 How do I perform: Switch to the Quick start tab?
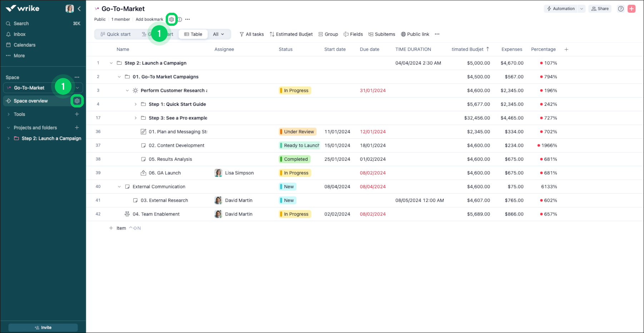(115, 34)
